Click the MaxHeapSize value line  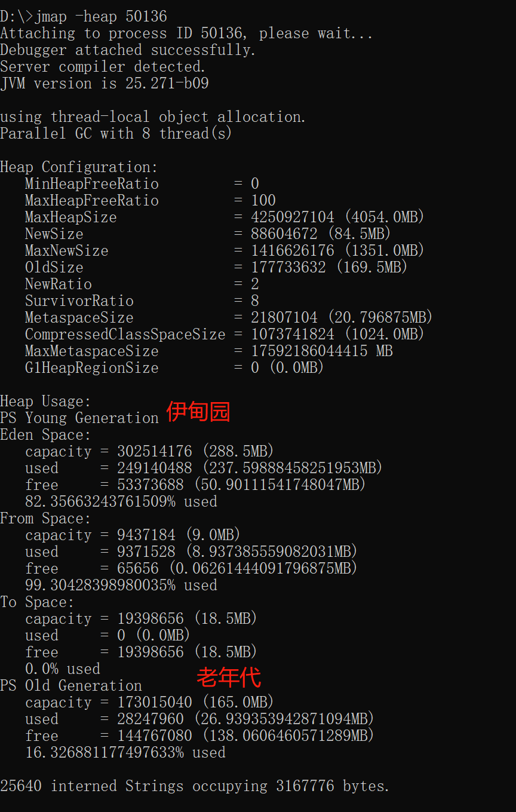(x=224, y=217)
